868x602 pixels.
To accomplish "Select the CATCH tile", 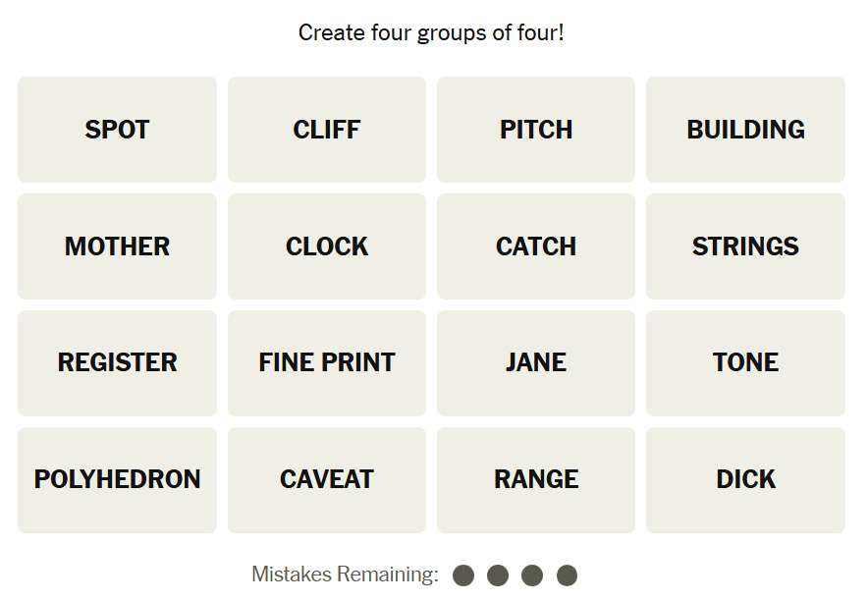I will tap(536, 246).
